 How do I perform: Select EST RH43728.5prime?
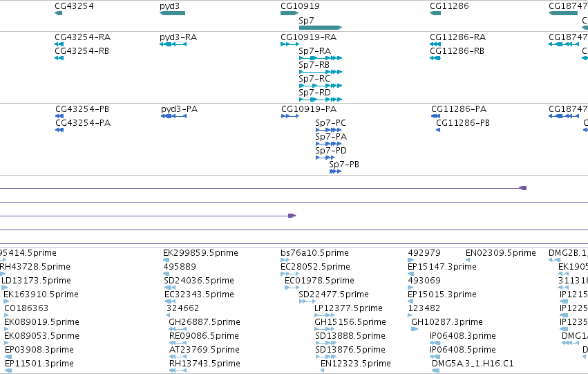pyautogui.click(x=35, y=267)
